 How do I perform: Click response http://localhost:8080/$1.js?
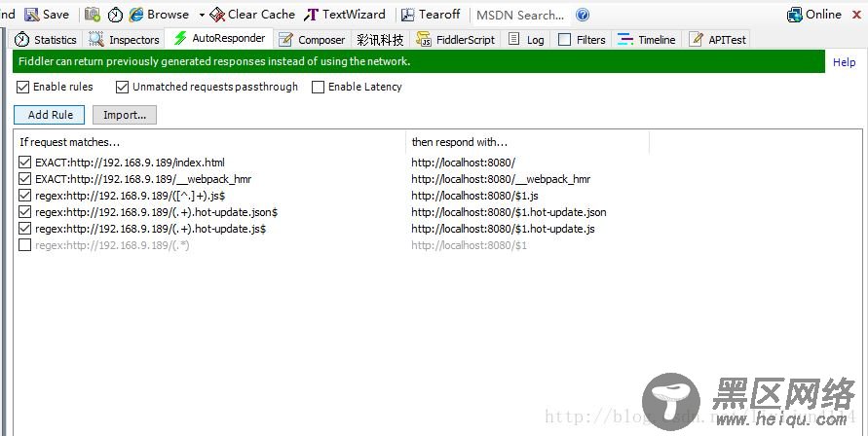[475, 196]
